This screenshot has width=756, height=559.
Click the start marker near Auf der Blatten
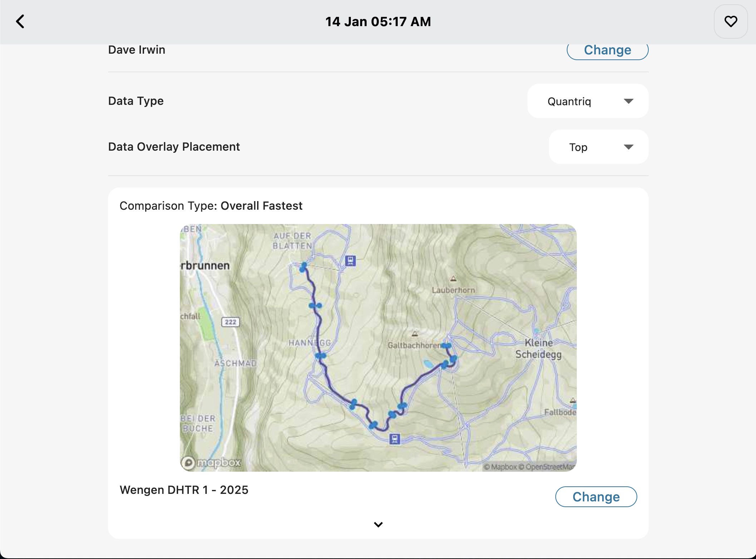pos(303,267)
